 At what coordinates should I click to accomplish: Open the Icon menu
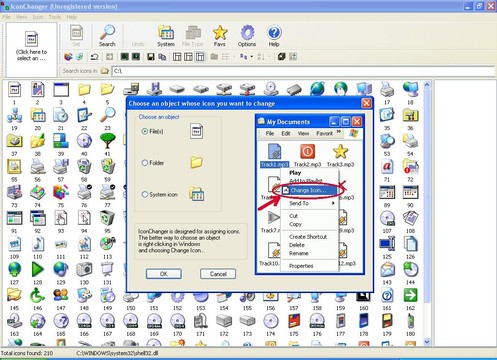pos(38,17)
